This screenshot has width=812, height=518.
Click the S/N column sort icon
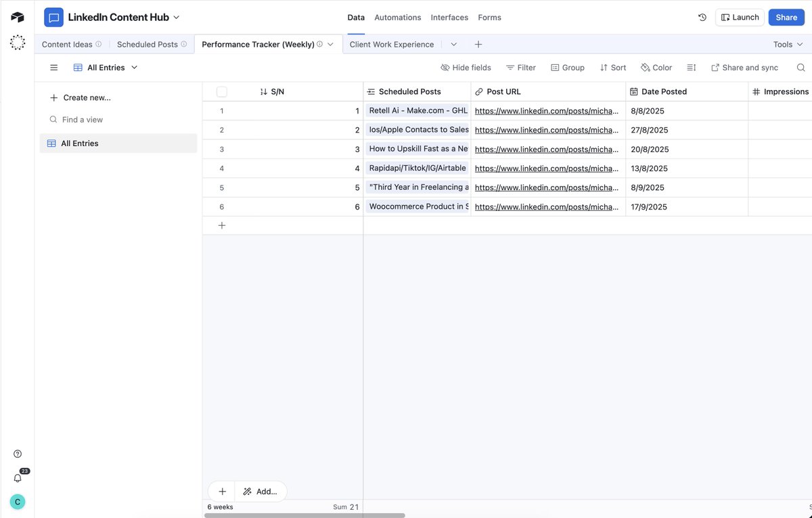264,91
